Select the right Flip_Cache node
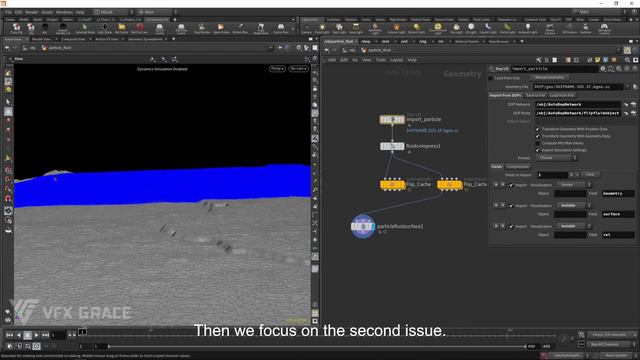 [x=449, y=184]
